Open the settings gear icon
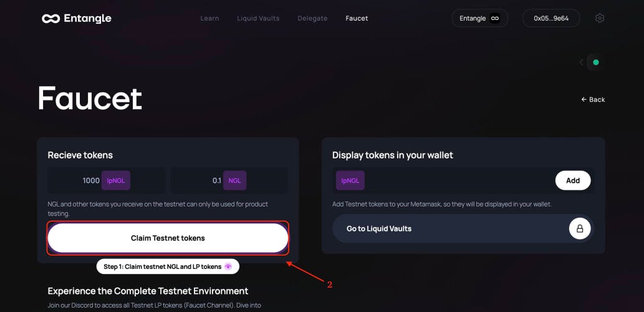644x312 pixels. (600, 18)
